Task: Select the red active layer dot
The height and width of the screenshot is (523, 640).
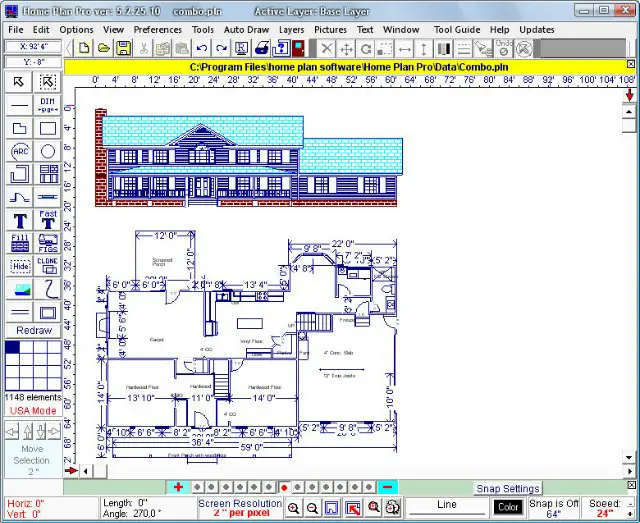Action: tap(284, 487)
